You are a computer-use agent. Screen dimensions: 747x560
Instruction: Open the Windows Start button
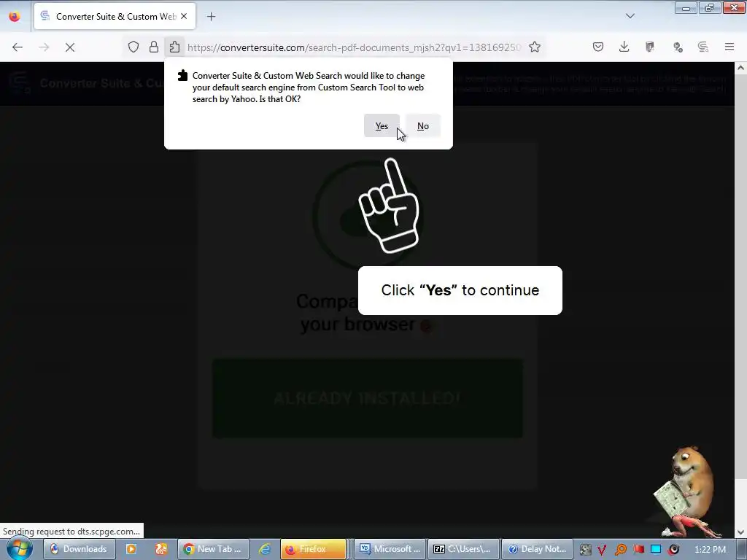coord(18,549)
